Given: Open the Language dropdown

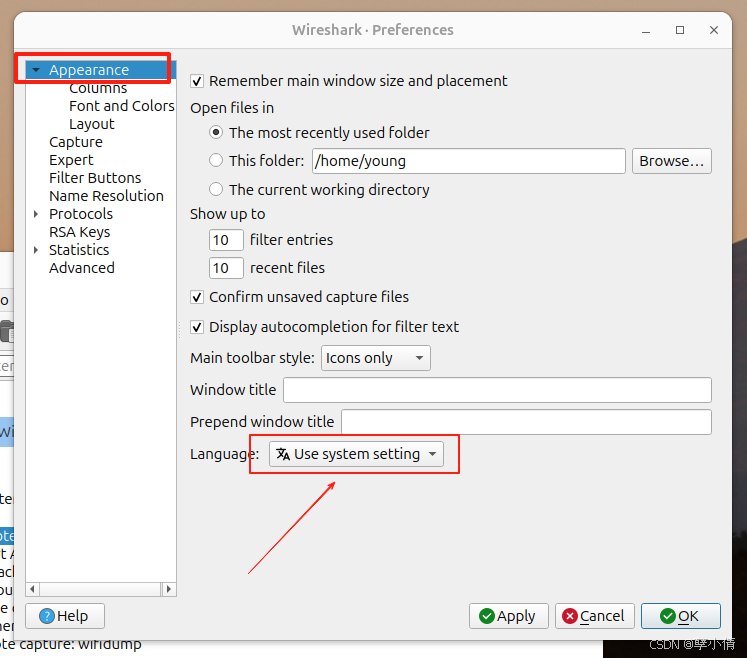Looking at the screenshot, I should point(356,454).
